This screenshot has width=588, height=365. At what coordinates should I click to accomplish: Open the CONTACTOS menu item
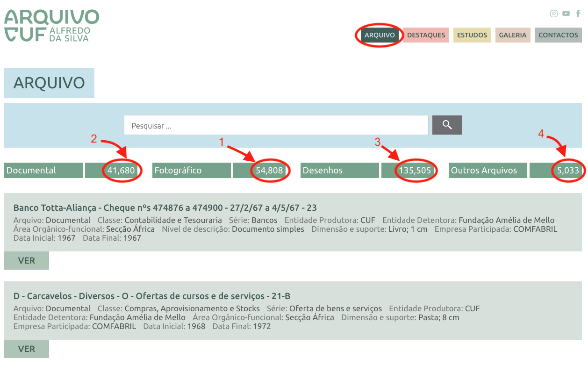tap(558, 35)
